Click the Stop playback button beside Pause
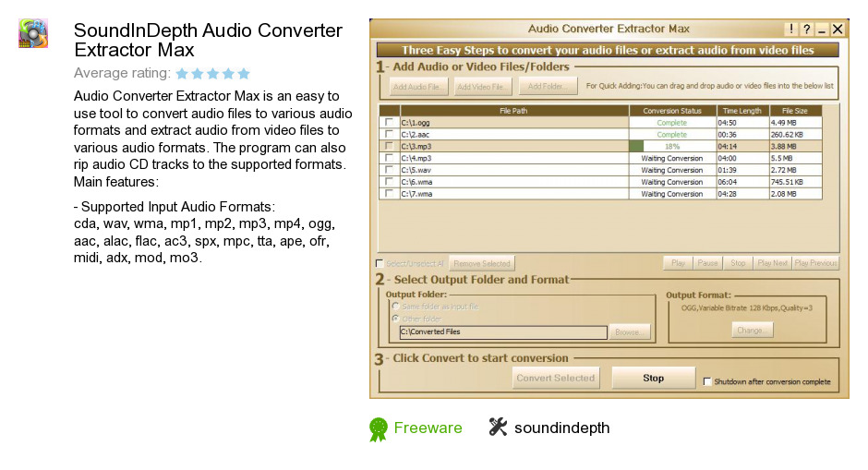 (x=738, y=263)
